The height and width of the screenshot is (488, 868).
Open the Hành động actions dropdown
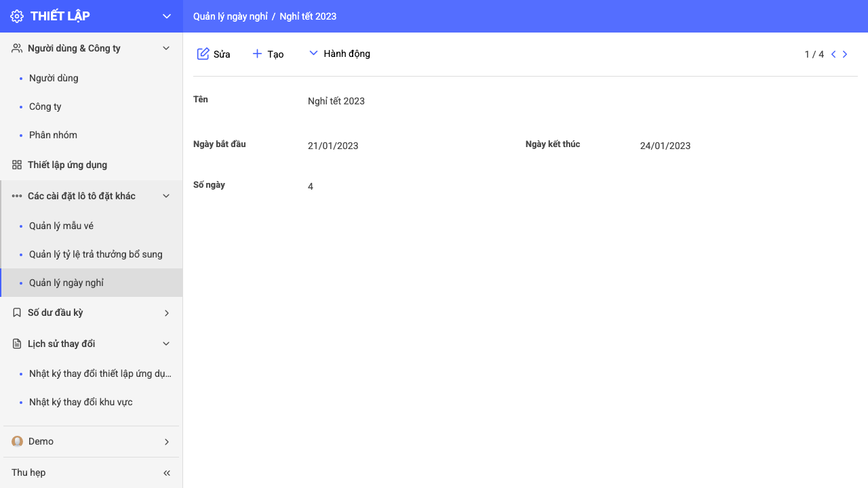tap(339, 54)
